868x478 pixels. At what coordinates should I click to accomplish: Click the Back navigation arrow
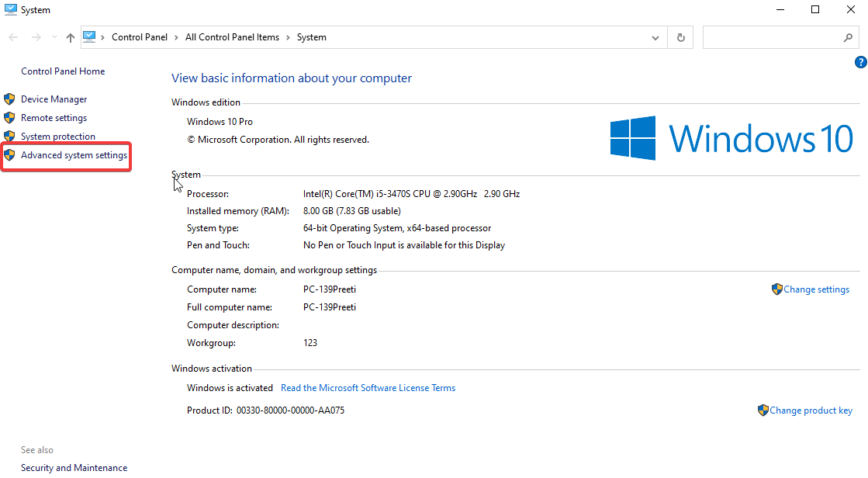pyautogui.click(x=14, y=38)
